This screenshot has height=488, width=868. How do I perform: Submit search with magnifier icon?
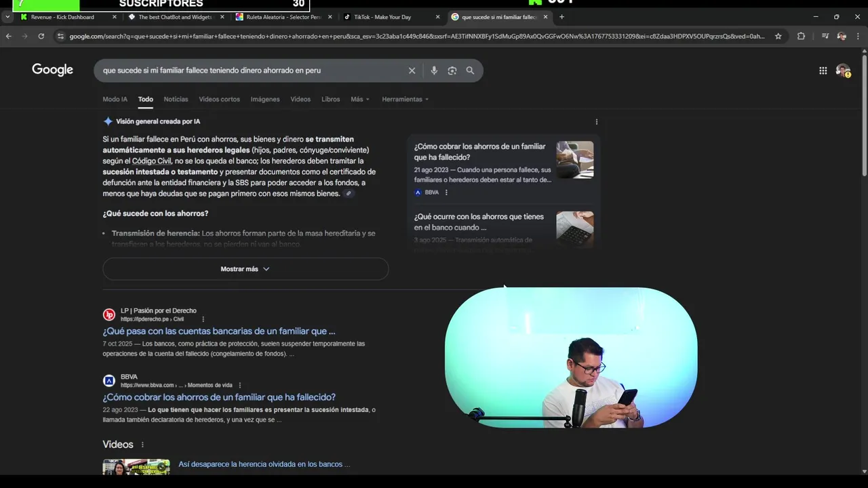[x=470, y=70]
